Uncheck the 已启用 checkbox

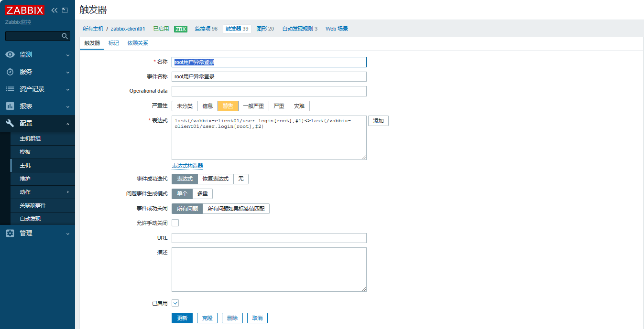point(175,303)
